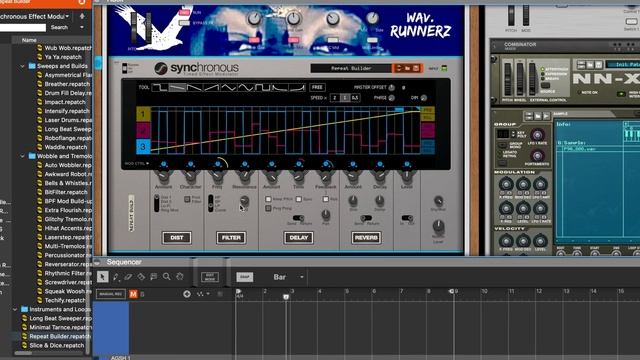The width and height of the screenshot is (640, 360).
Task: Adjust the Master Offset knob
Action: (x=391, y=87)
